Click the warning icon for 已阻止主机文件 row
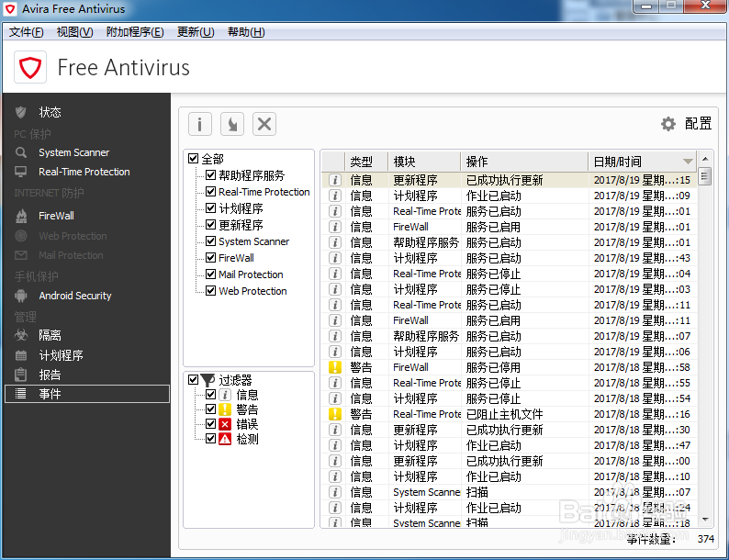 click(335, 414)
